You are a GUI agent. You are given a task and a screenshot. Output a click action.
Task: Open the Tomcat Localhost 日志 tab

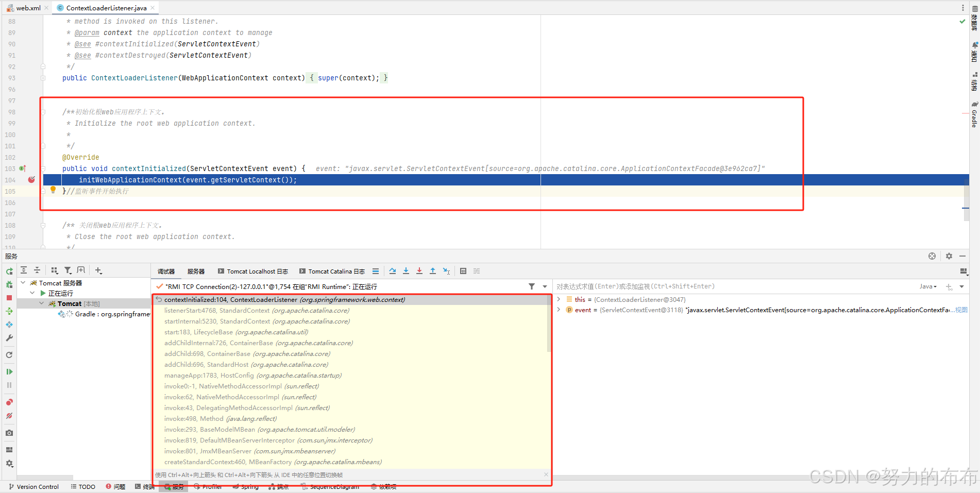pos(252,271)
